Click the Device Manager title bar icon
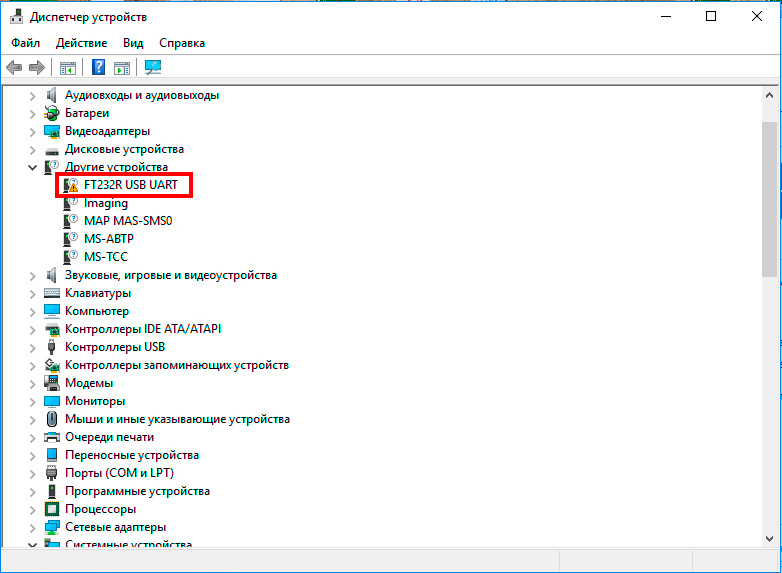 [x=16, y=16]
